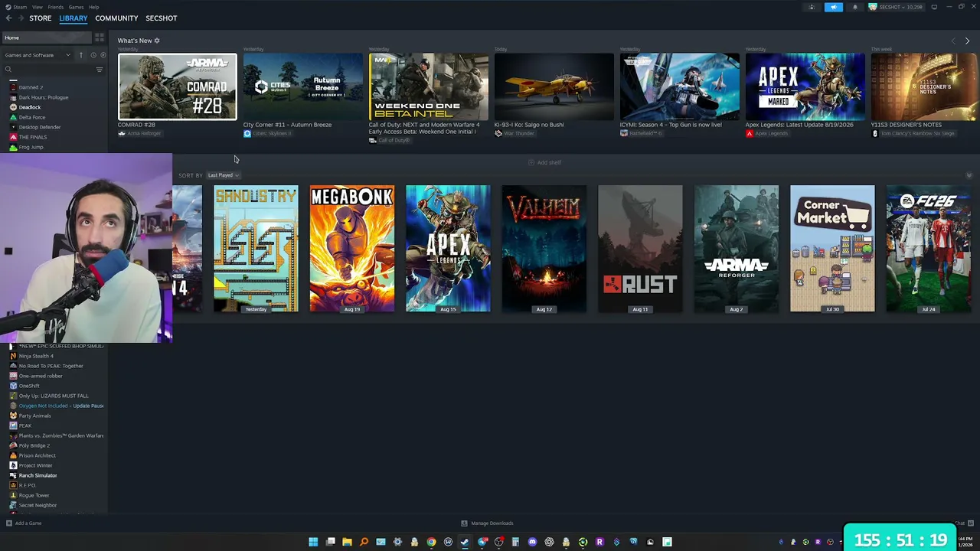The width and height of the screenshot is (980, 551).
Task: Select the Arma Reforger game cover
Action: click(737, 249)
